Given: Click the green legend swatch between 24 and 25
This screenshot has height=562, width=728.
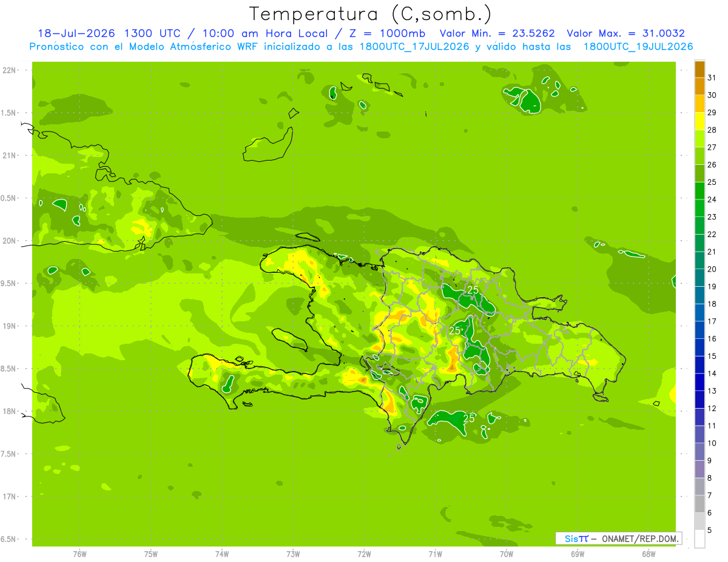Looking at the screenshot, I should (699, 191).
